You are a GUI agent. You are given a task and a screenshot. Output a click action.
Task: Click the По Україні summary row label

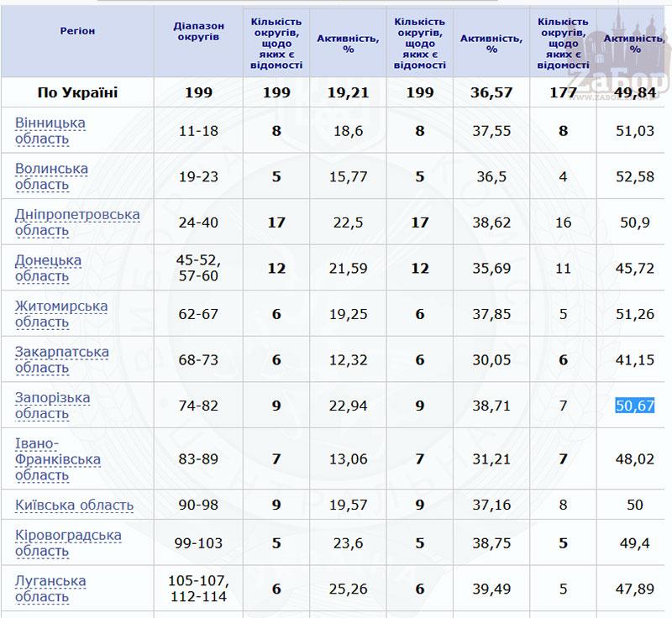(77, 92)
